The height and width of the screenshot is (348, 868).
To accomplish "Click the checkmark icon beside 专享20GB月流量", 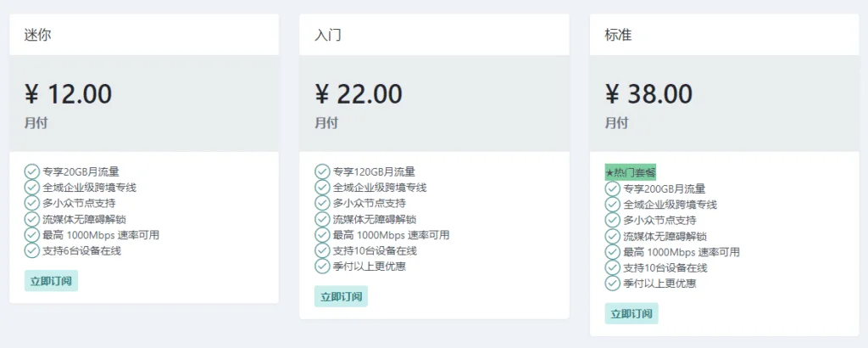I will [x=32, y=171].
